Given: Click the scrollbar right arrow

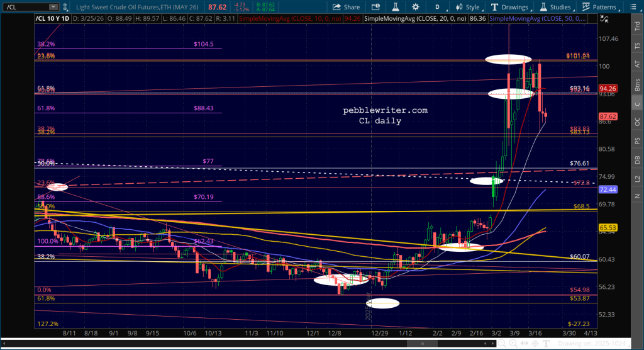Looking at the screenshot, I should click(x=493, y=344).
